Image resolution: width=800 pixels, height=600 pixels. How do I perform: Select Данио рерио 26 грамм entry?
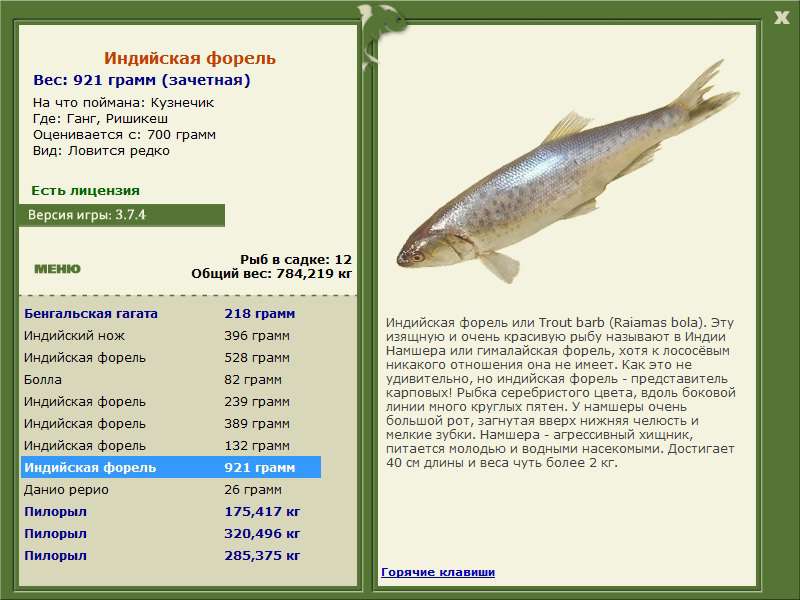[171, 489]
